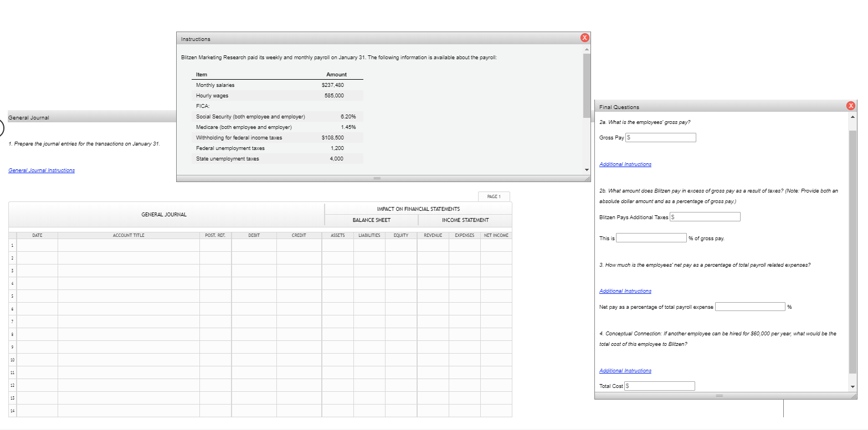Close the Final Questions panel

coord(851,106)
